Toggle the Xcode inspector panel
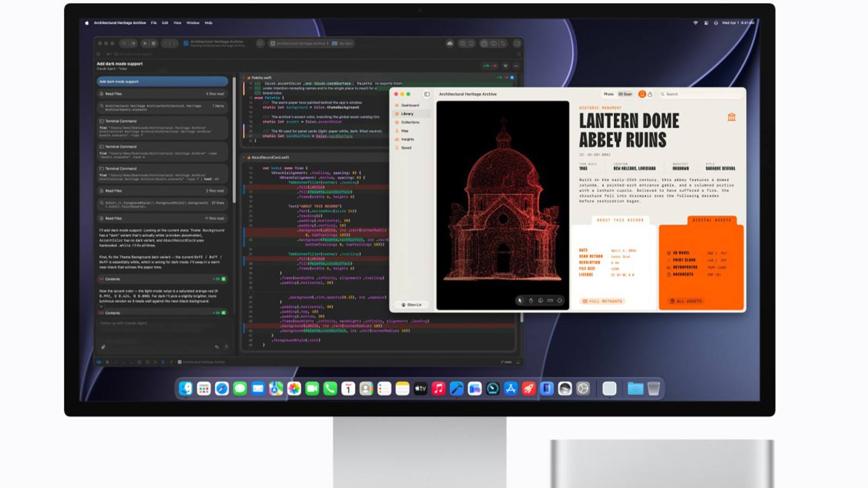The height and width of the screenshot is (488, 868). tap(517, 43)
